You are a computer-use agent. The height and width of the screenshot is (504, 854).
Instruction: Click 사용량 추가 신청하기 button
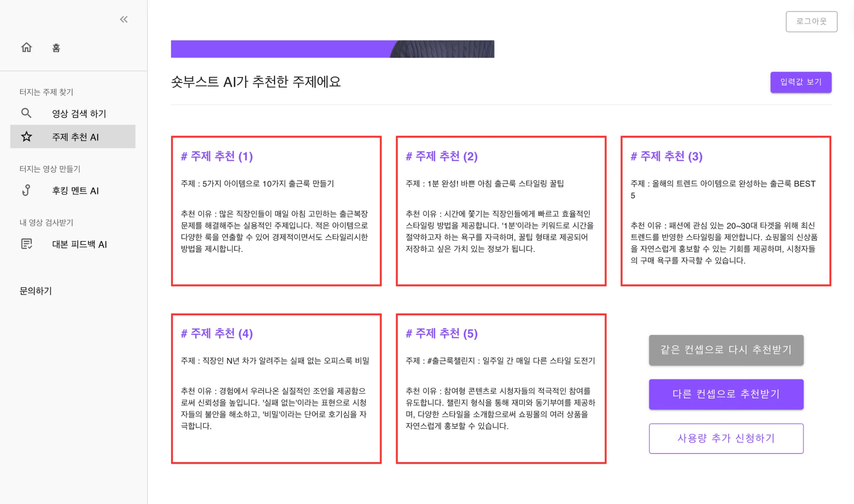pyautogui.click(x=726, y=438)
